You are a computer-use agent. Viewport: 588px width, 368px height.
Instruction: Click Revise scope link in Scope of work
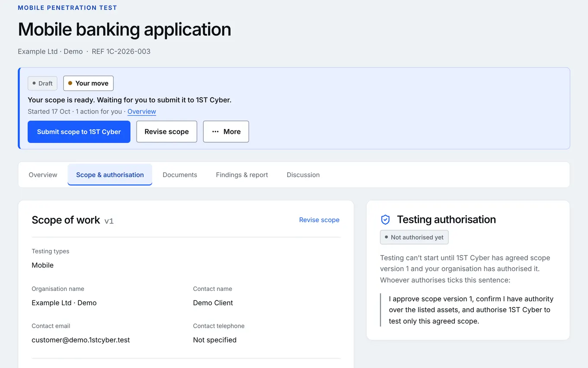(319, 220)
